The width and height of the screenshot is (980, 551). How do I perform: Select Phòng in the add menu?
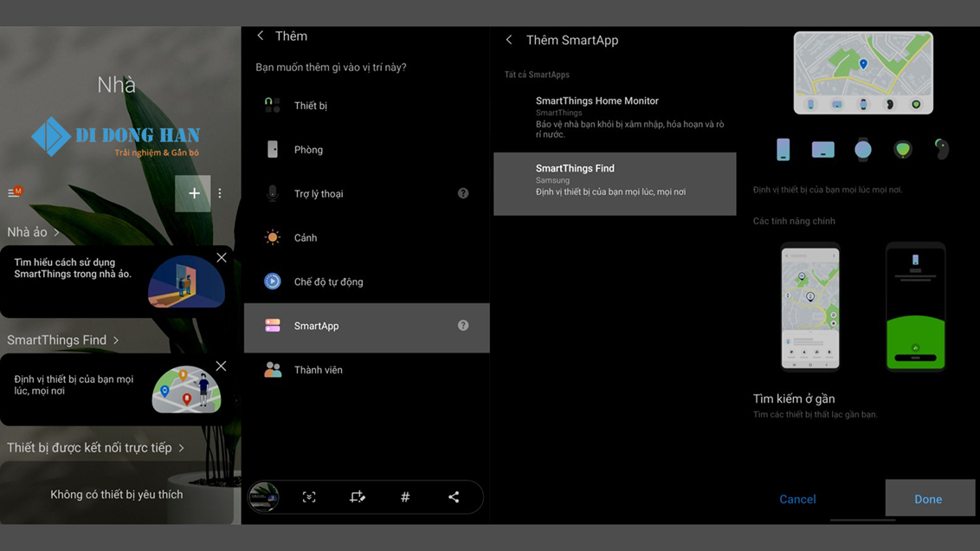(x=366, y=150)
